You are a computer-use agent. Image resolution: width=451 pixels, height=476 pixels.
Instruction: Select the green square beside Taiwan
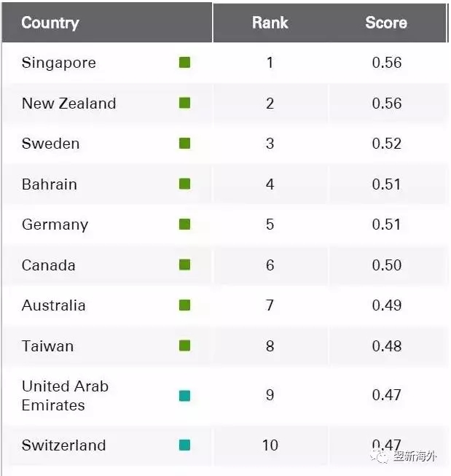click(x=184, y=346)
